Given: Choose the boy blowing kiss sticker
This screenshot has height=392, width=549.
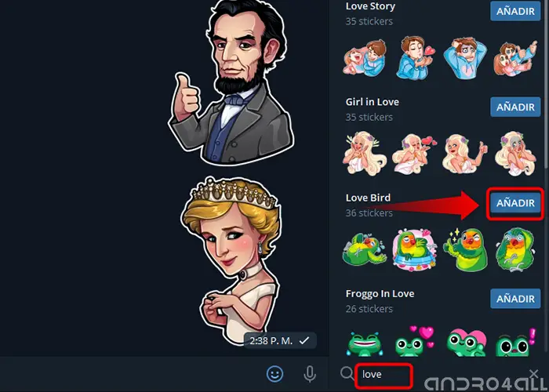Looking at the screenshot, I should click(x=415, y=57).
